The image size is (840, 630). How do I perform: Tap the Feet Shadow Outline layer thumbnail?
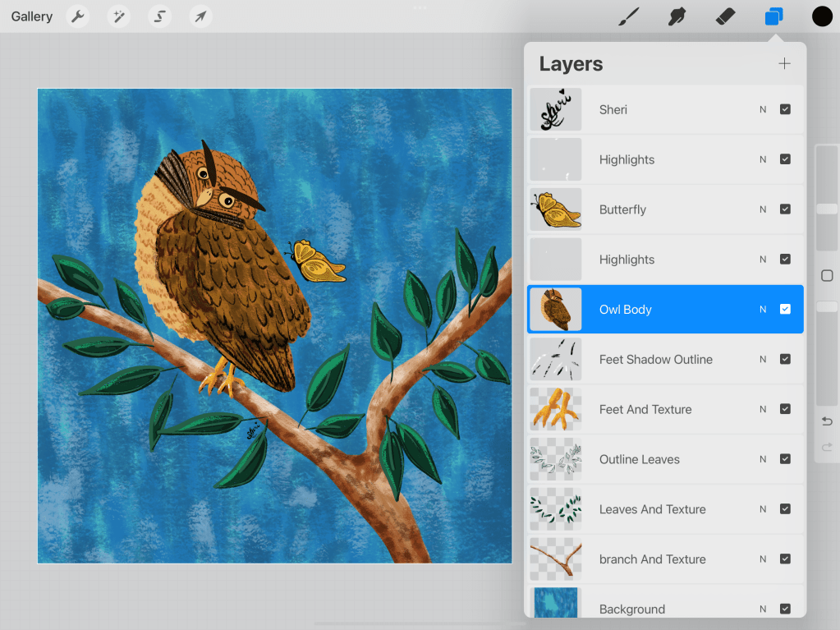[556, 360]
